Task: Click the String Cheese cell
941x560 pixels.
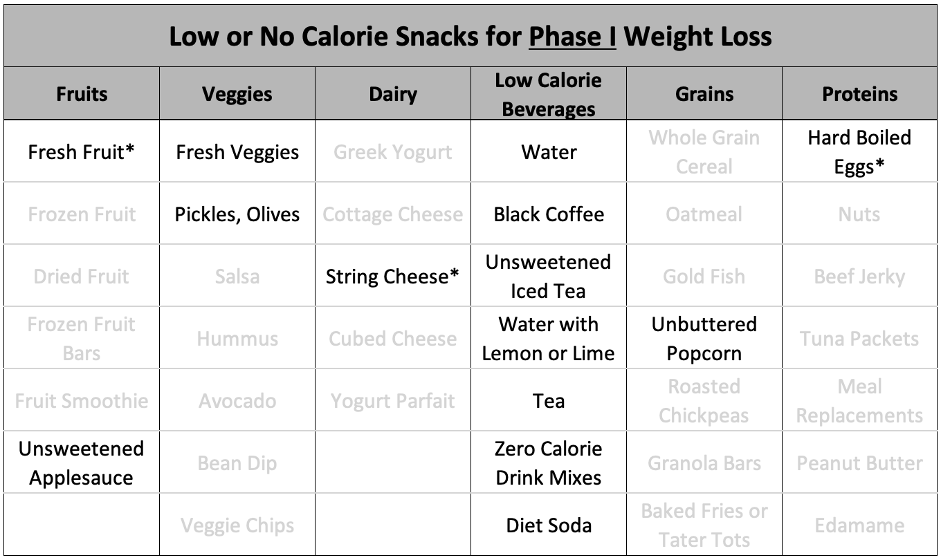Action: 393,277
